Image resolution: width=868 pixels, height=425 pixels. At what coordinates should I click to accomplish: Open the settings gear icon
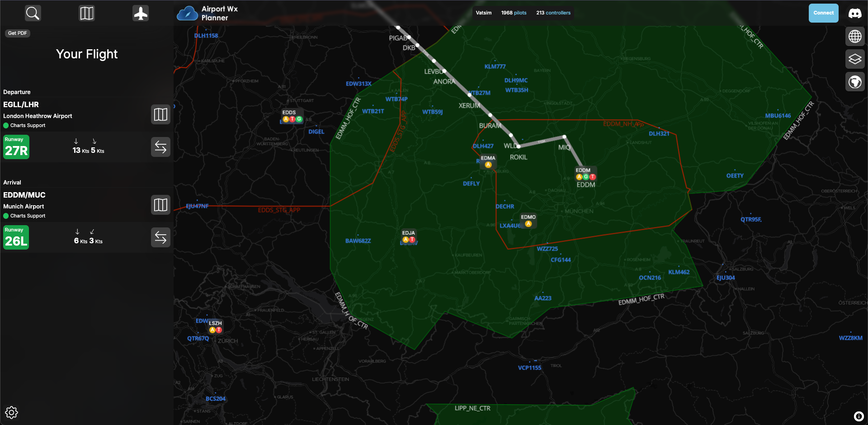(x=11, y=412)
